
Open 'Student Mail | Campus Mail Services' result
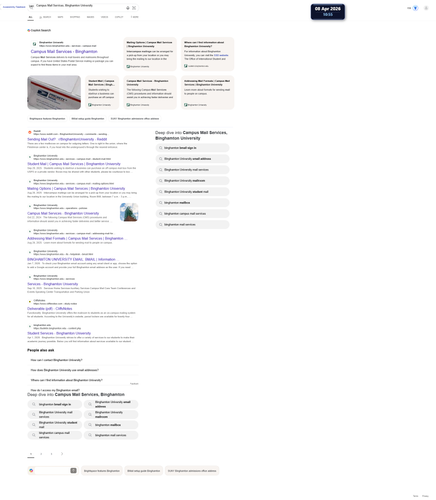pos(74,164)
